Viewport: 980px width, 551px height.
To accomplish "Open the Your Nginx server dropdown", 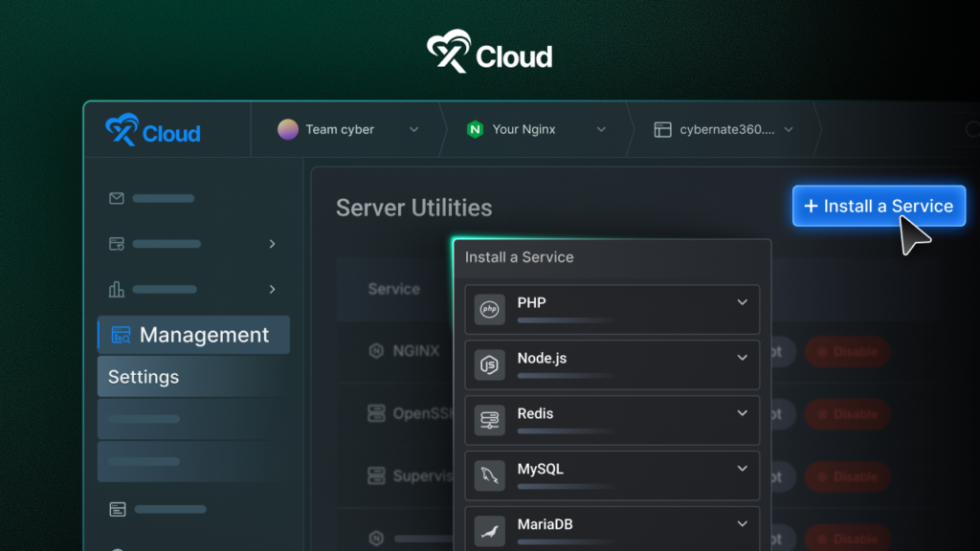I will coord(536,129).
